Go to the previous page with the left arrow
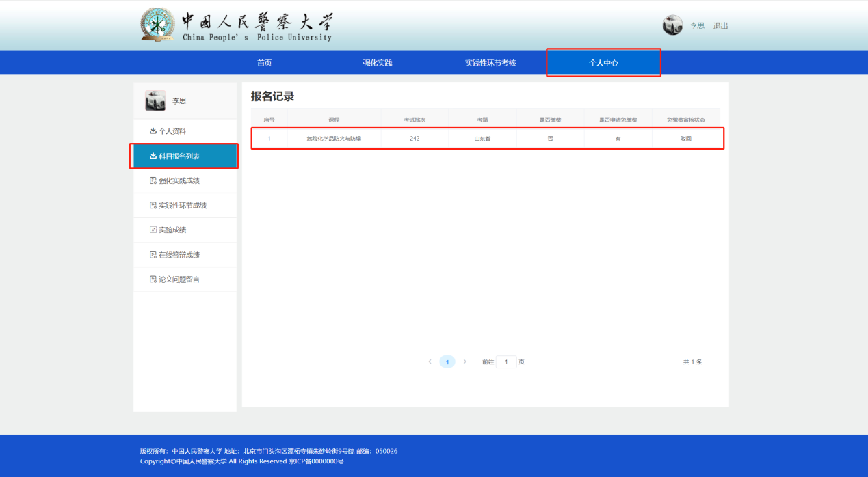The width and height of the screenshot is (868, 477). coord(430,362)
